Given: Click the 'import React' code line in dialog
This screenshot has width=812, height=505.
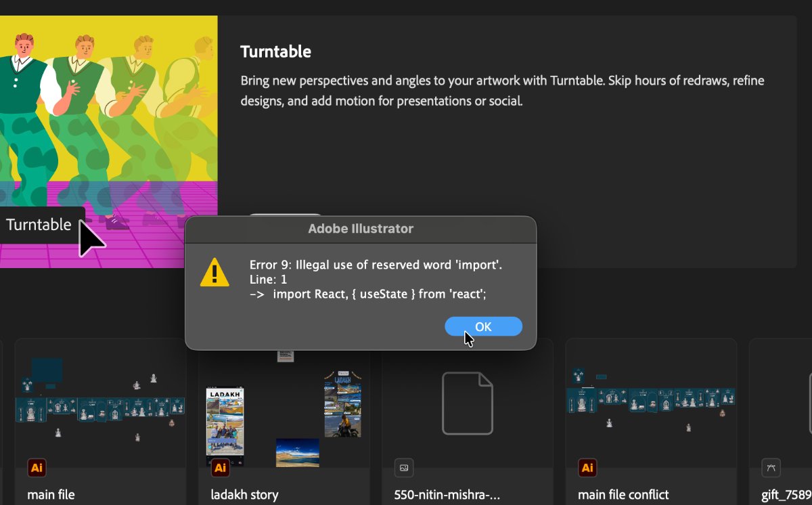Looking at the screenshot, I should point(368,294).
